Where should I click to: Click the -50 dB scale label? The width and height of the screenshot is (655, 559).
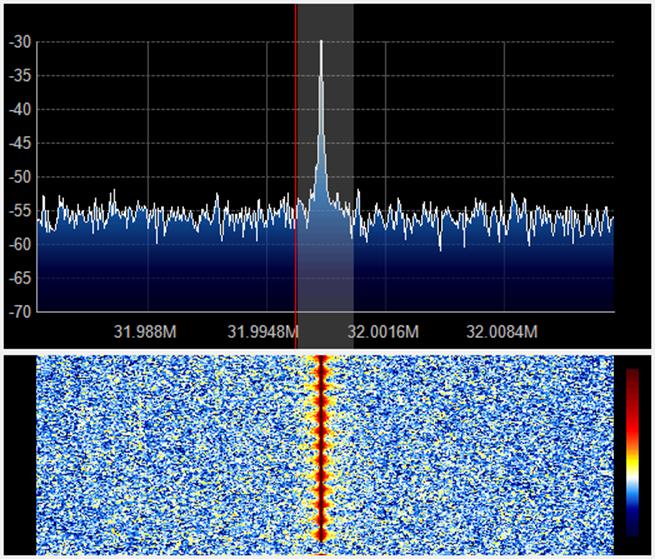[x=20, y=177]
